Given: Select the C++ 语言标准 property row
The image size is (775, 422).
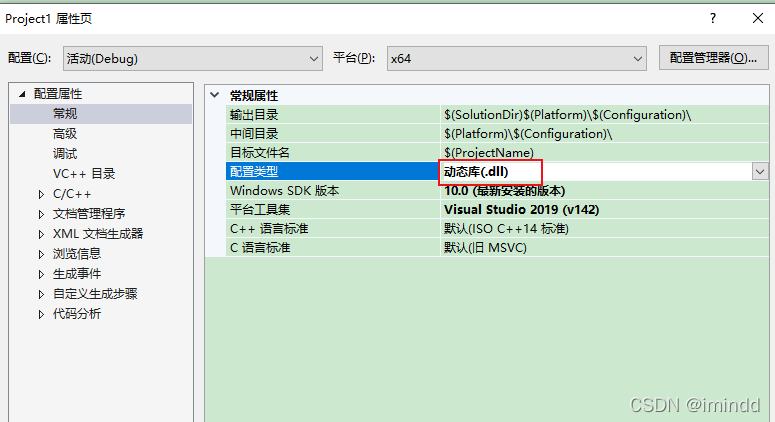Looking at the screenshot, I should (497, 229).
